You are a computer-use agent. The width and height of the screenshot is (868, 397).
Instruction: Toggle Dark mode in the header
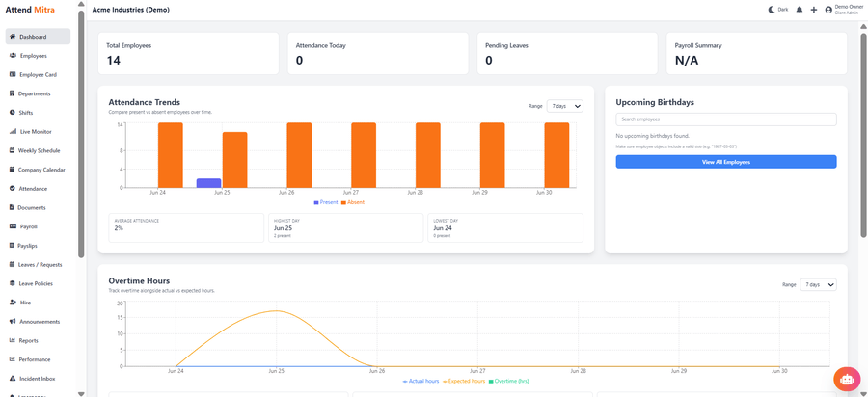click(778, 10)
